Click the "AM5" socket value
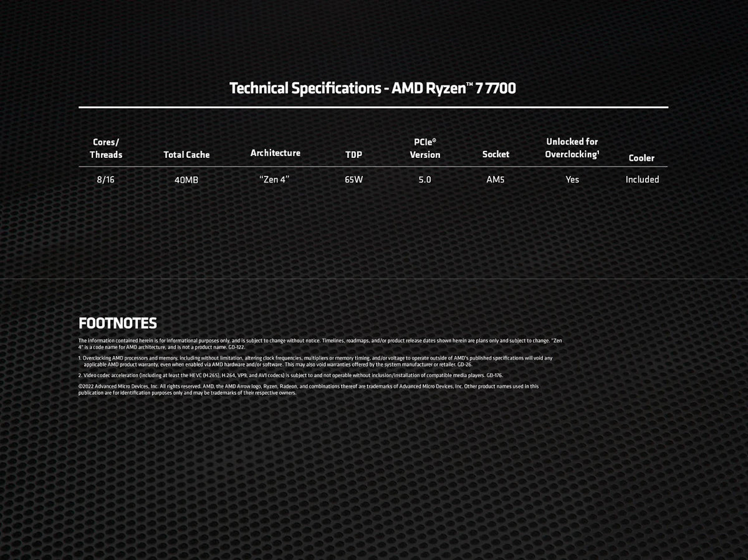Viewport: 748px width, 560px height. tap(496, 180)
